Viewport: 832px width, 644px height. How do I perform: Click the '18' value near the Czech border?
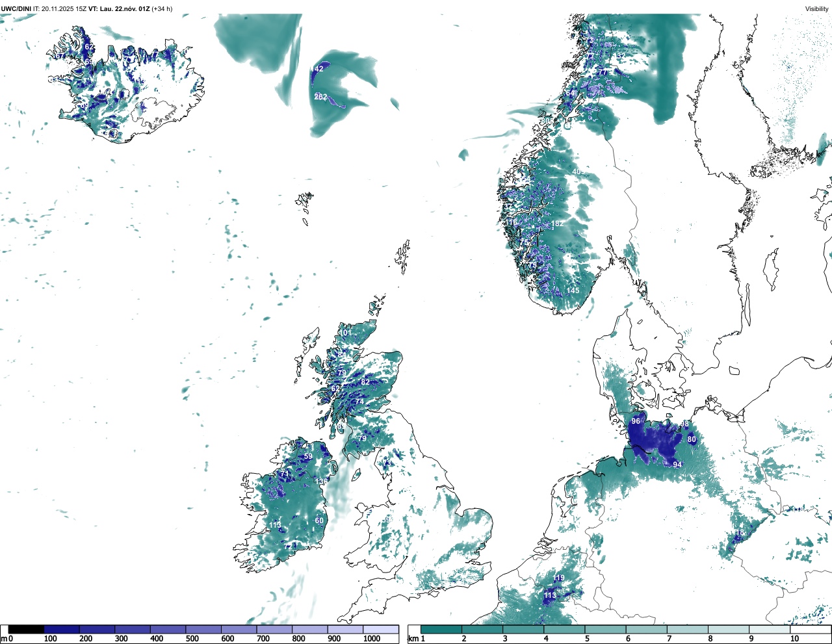[x=739, y=534]
